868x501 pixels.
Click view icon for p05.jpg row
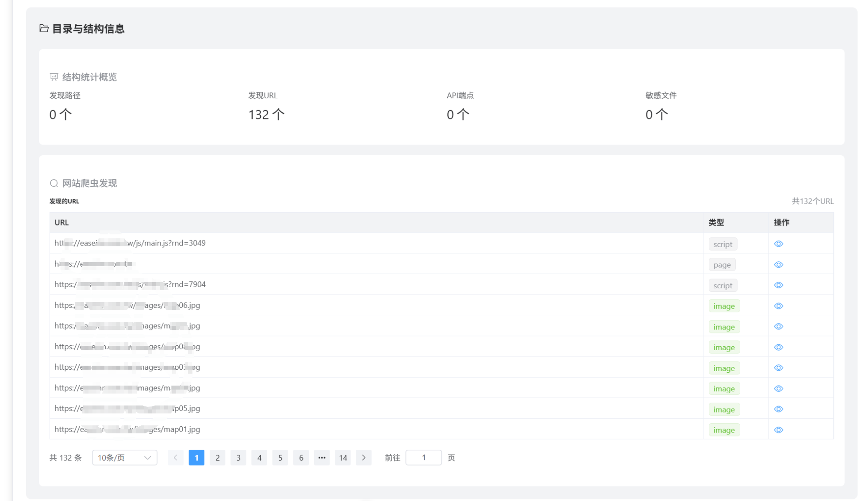[778, 409]
